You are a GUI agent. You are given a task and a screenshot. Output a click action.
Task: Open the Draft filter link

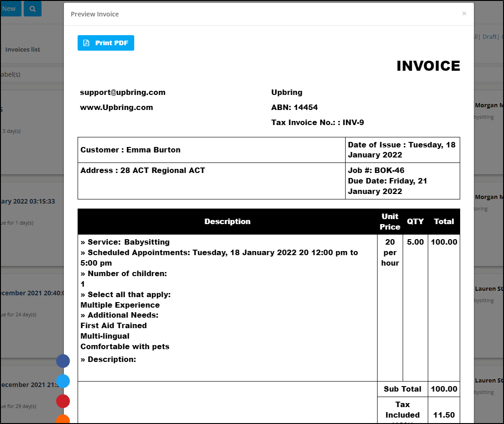489,37
